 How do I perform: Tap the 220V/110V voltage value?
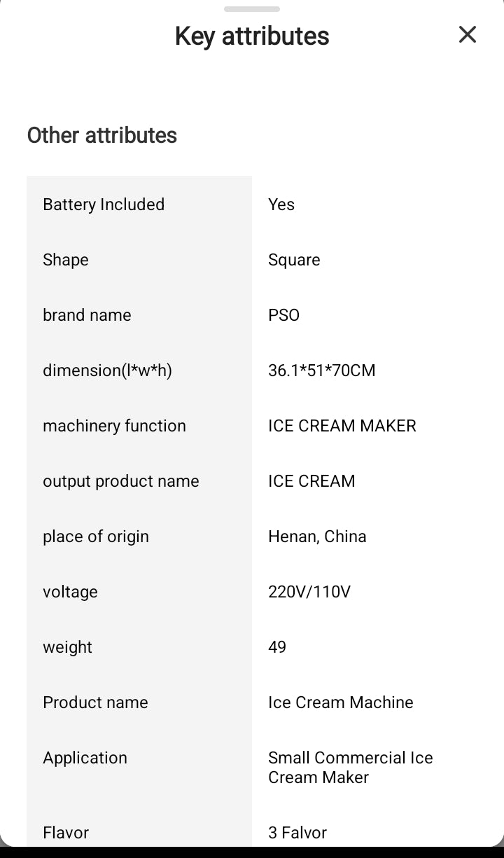click(x=309, y=592)
